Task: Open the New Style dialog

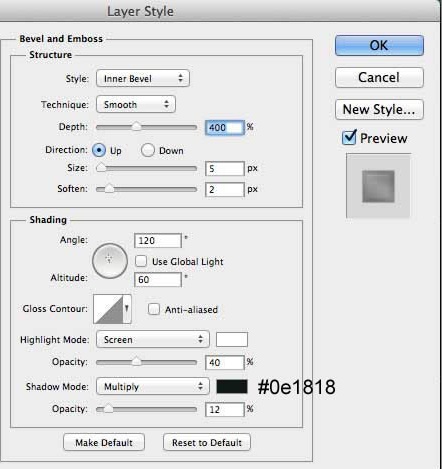Action: (x=379, y=109)
